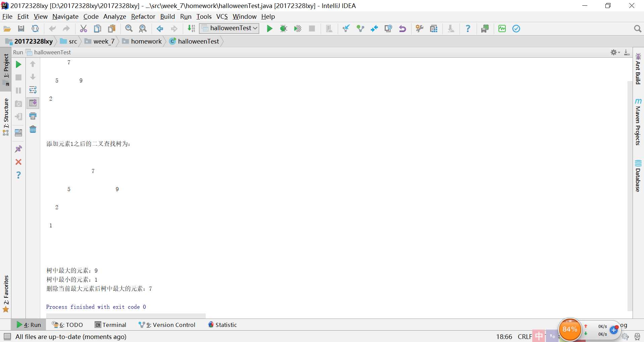Open Settings with the wrench icon
Screen dimensions: 644x342
[x=420, y=28]
